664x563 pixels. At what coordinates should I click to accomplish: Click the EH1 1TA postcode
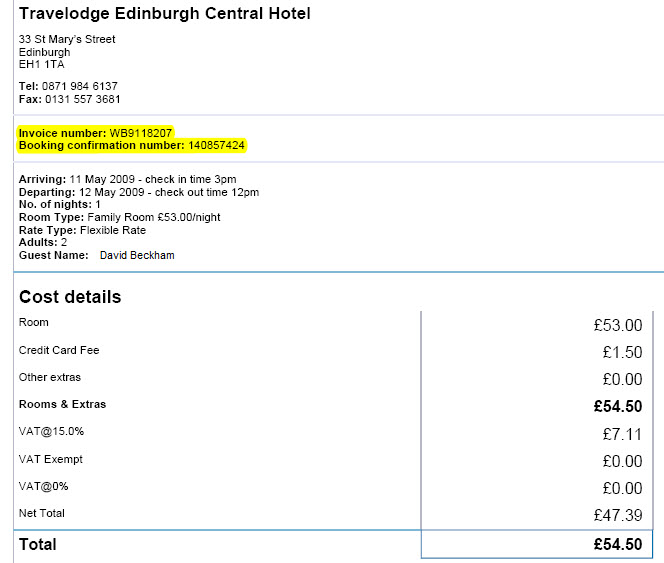[x=42, y=64]
